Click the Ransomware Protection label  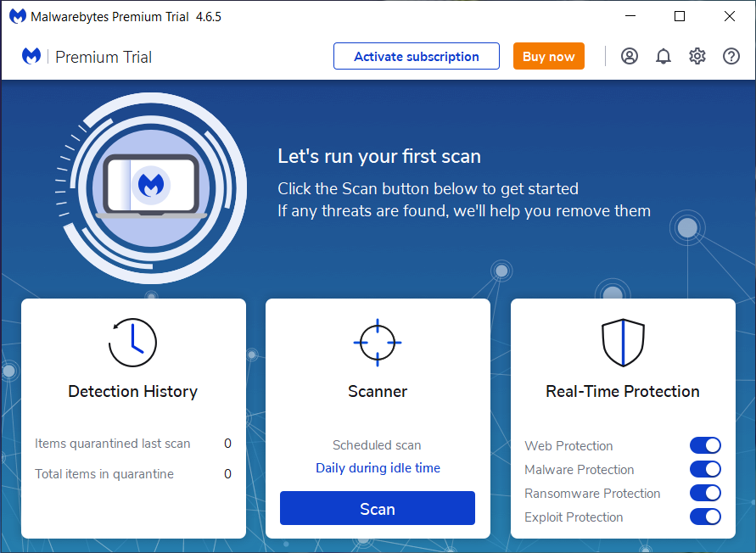tap(592, 494)
